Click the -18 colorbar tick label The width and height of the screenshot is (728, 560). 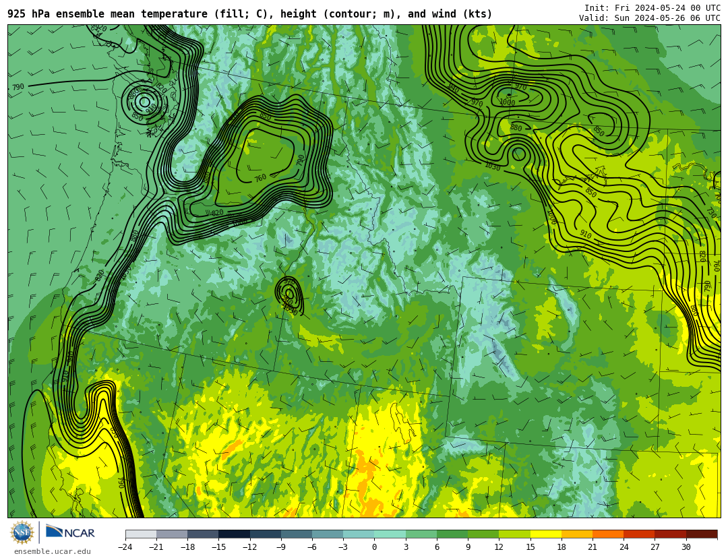tap(187, 547)
